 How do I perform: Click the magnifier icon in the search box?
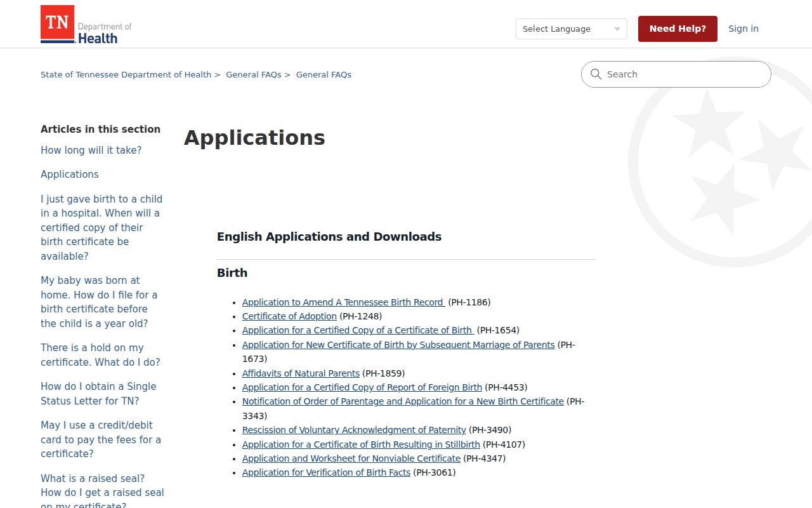596,74
